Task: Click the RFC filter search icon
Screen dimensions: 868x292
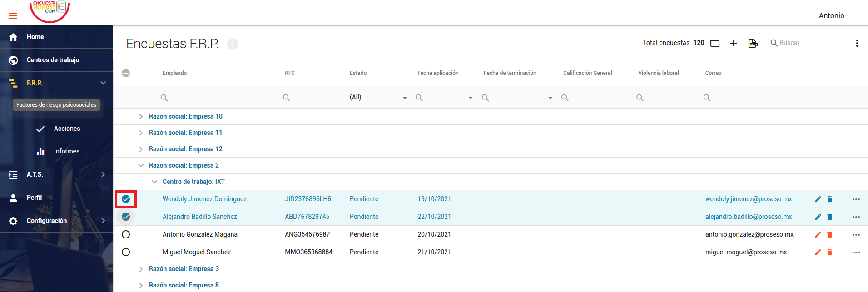Action: [287, 98]
